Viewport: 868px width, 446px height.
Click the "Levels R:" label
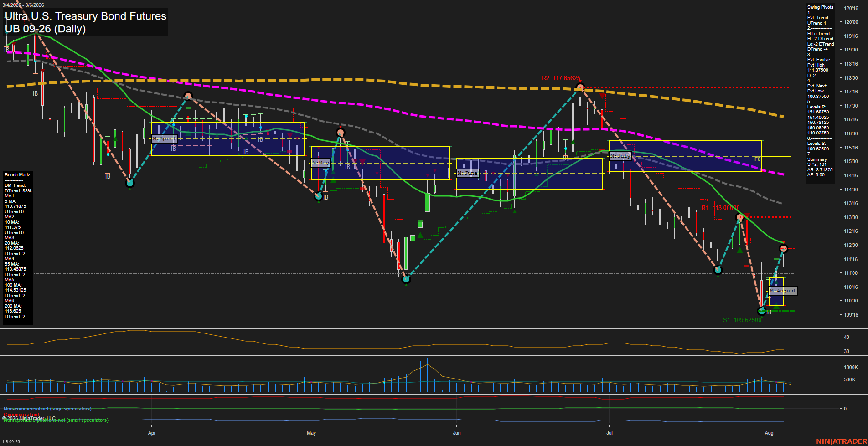tap(816, 107)
